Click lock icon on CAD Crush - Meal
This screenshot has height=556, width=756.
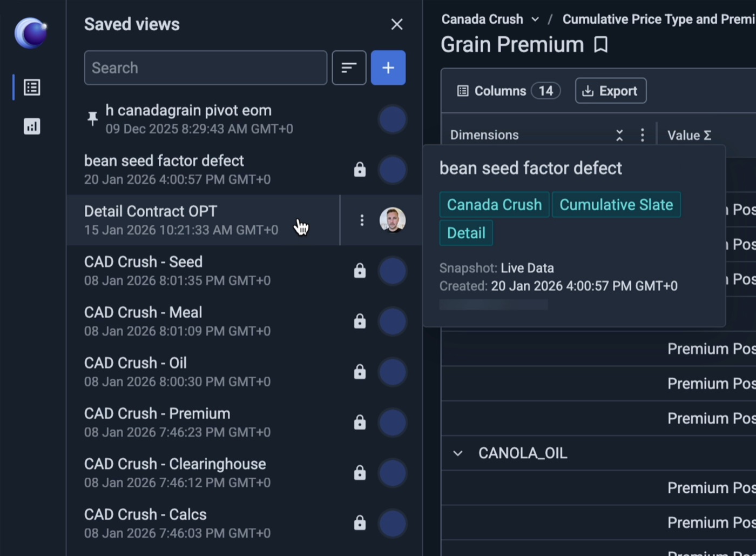pos(360,321)
